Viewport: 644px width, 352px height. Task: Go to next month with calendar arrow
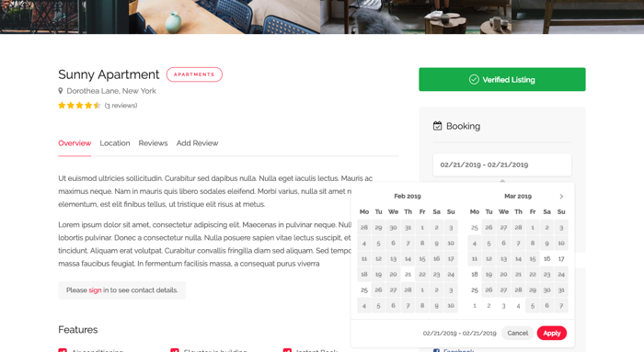pyautogui.click(x=561, y=197)
